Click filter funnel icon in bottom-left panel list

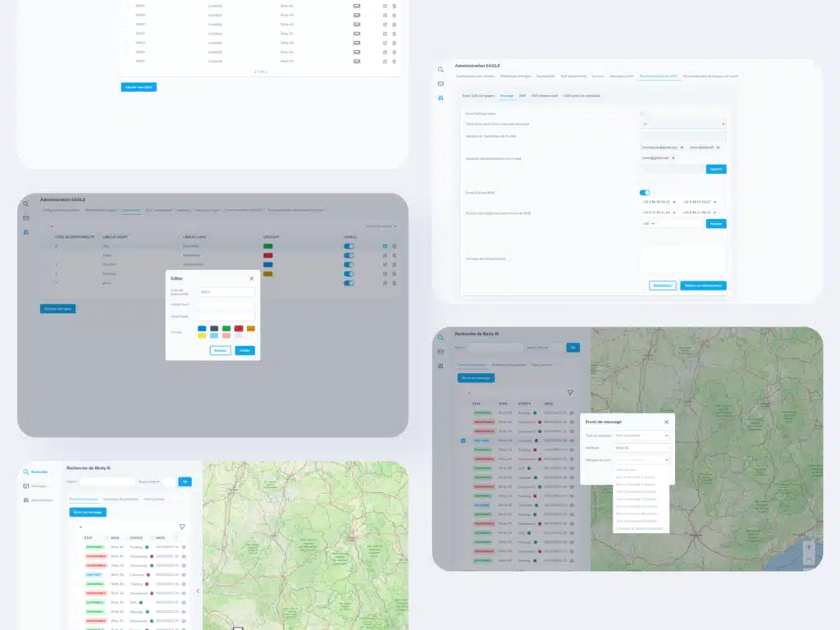(x=182, y=527)
